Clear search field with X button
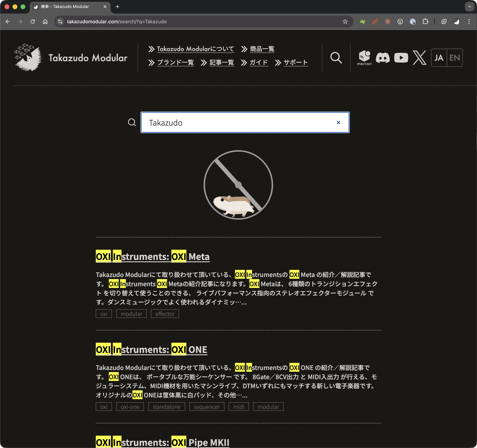 (338, 123)
